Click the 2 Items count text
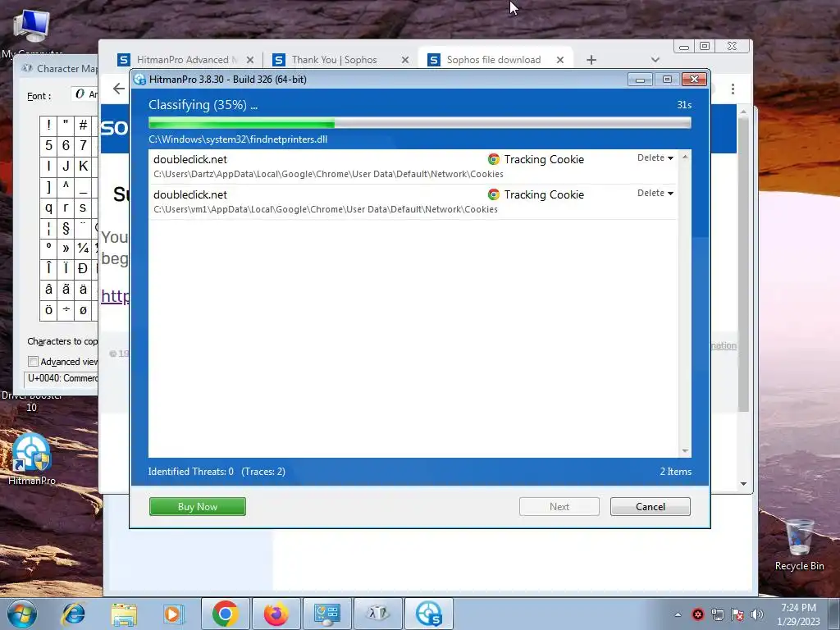 click(x=676, y=472)
